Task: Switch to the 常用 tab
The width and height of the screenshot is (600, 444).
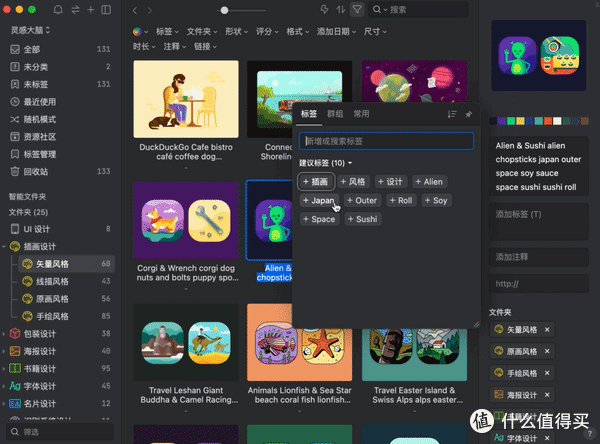Action: [361, 115]
